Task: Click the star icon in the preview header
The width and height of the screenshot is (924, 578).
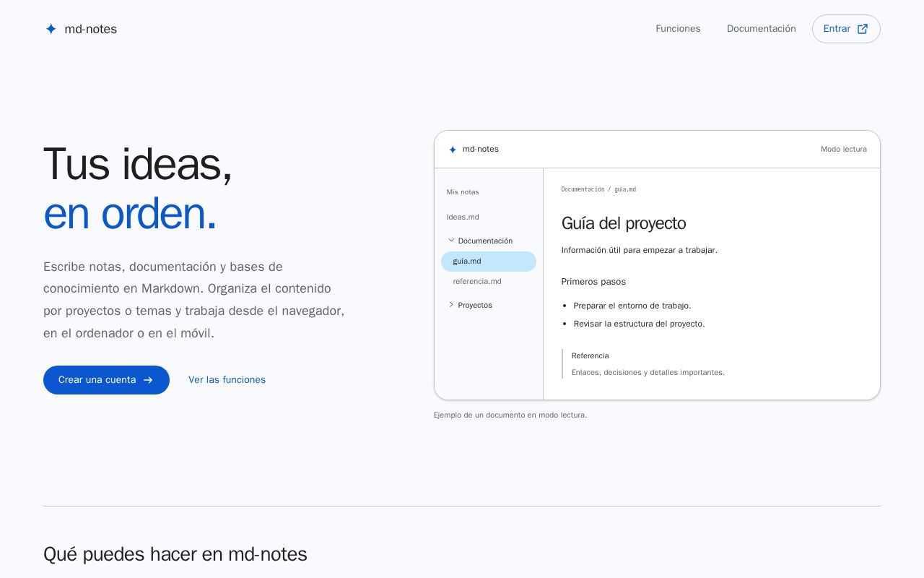Action: (453, 150)
